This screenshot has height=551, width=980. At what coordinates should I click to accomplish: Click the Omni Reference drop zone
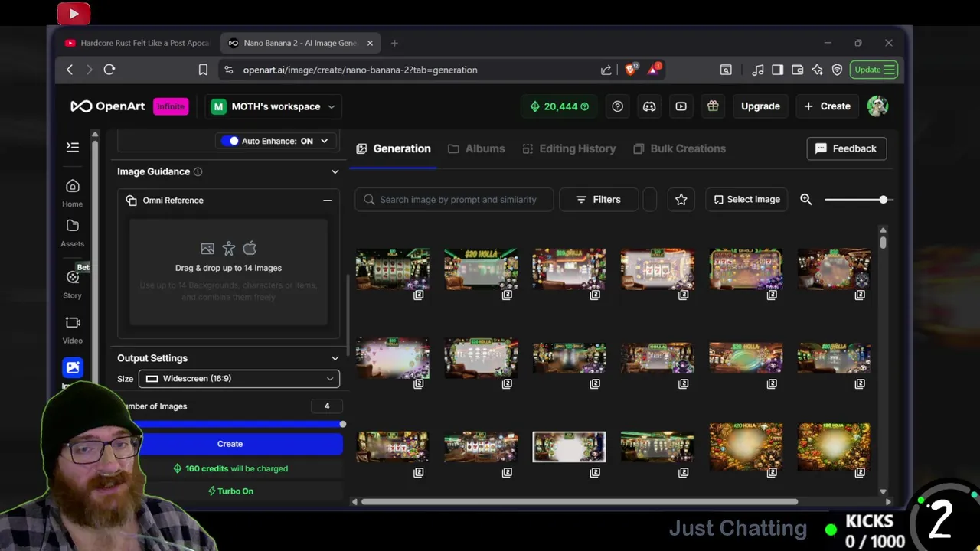(x=228, y=272)
